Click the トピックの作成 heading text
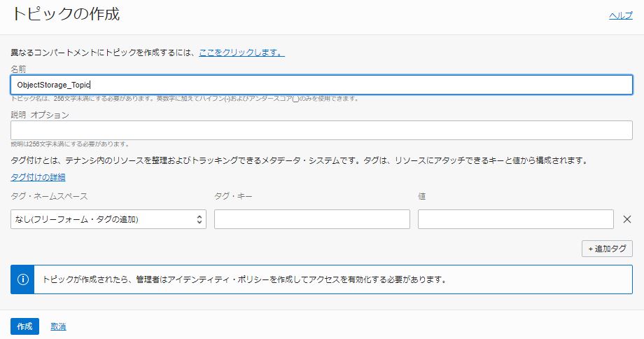The height and width of the screenshot is (339, 644). pyautogui.click(x=66, y=14)
